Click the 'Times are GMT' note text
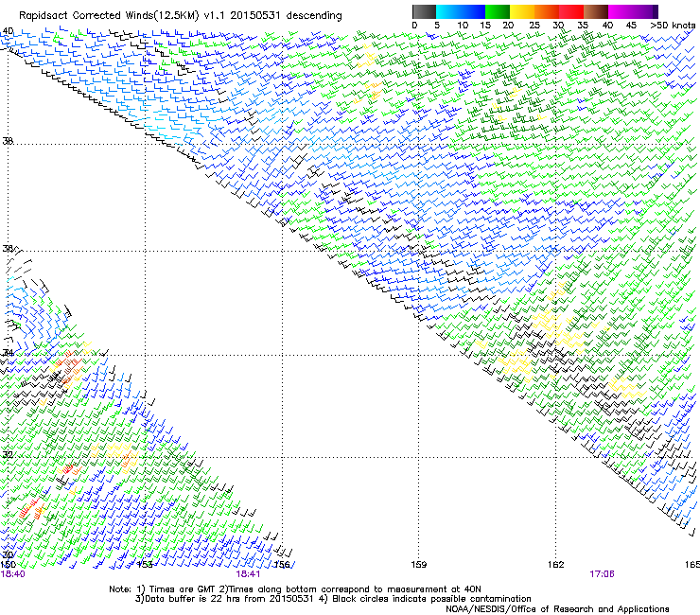 point(183,589)
